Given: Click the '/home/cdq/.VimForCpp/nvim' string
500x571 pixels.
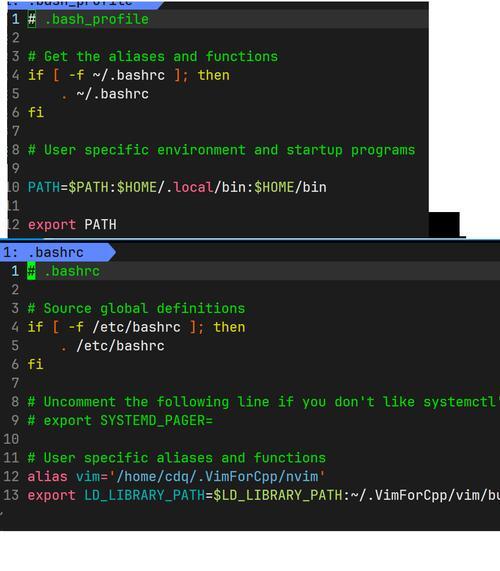Looking at the screenshot, I should point(217,476).
